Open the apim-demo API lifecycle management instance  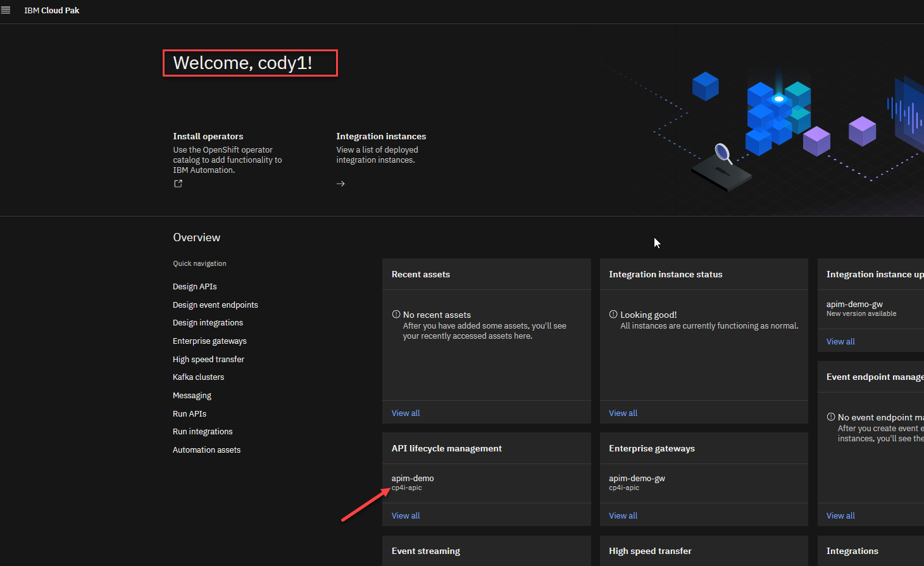pyautogui.click(x=413, y=479)
